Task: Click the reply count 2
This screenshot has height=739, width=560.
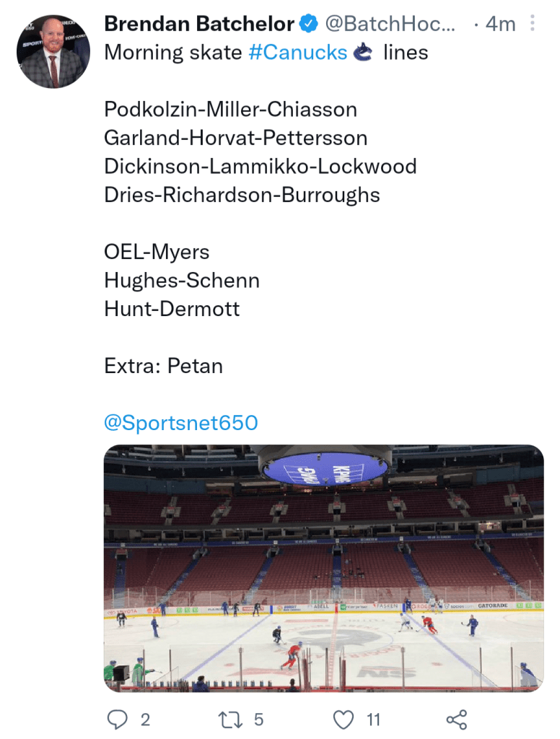Action: [x=145, y=720]
